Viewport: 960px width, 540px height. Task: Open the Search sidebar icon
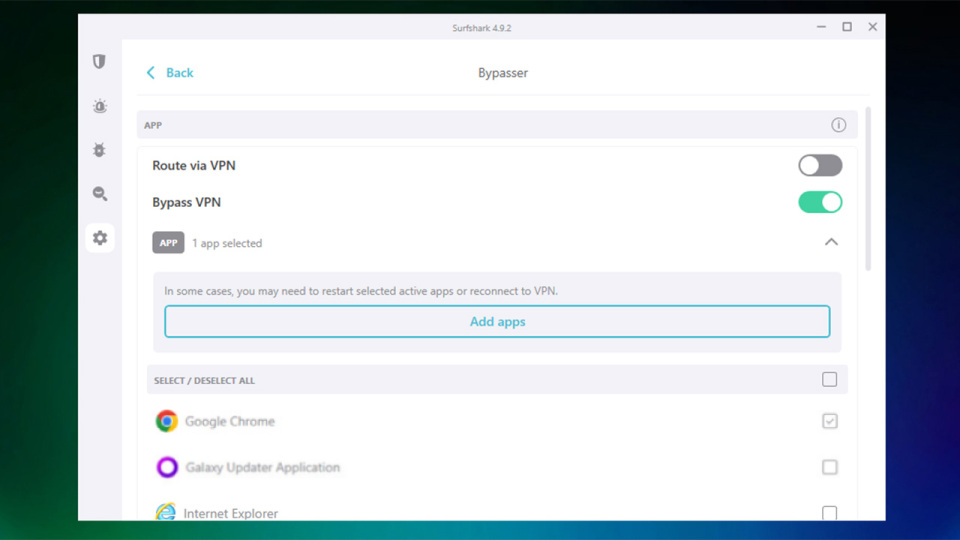[100, 194]
